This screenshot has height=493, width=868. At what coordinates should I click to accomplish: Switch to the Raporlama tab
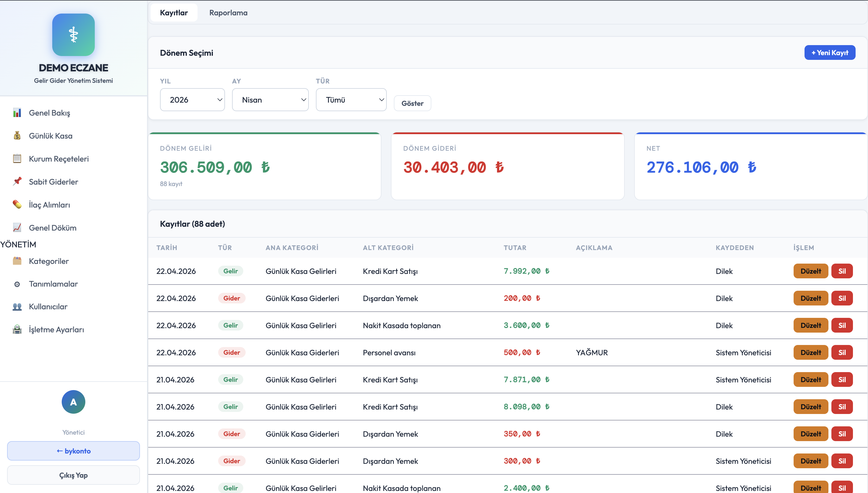228,13
